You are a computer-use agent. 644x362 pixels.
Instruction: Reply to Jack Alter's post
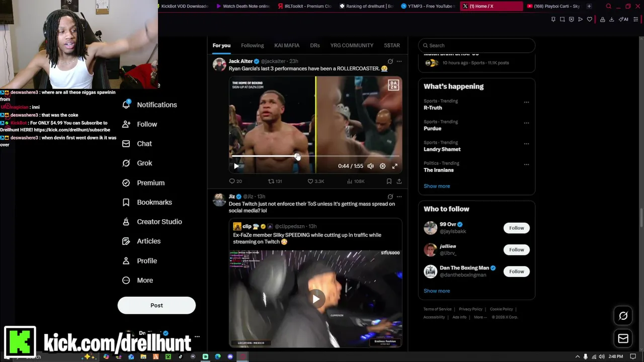(235, 181)
